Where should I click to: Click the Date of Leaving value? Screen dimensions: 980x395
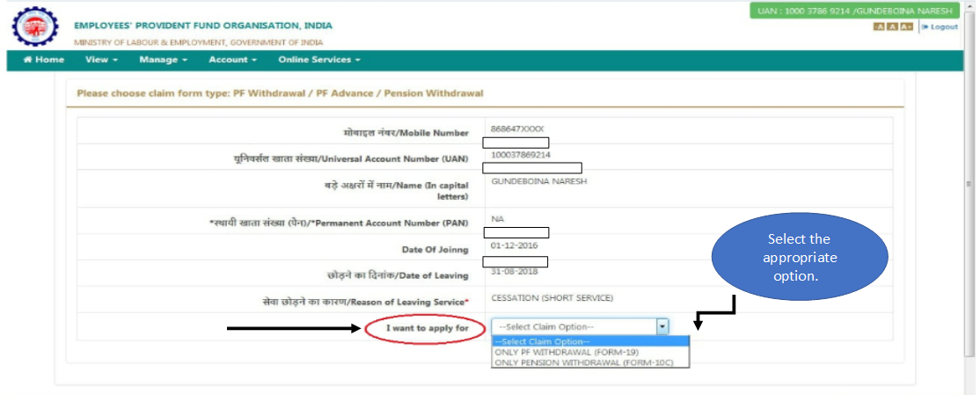[512, 270]
